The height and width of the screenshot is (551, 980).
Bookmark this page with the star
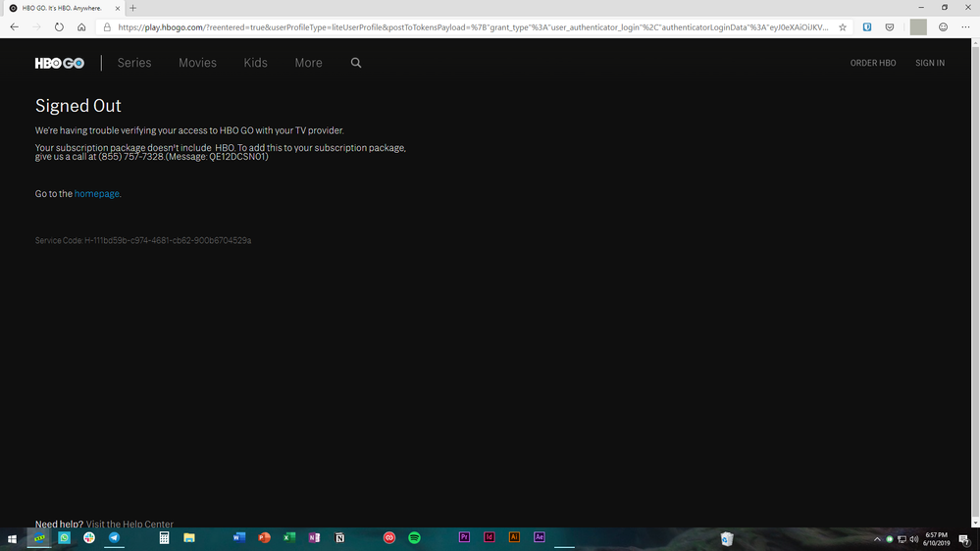tap(843, 27)
